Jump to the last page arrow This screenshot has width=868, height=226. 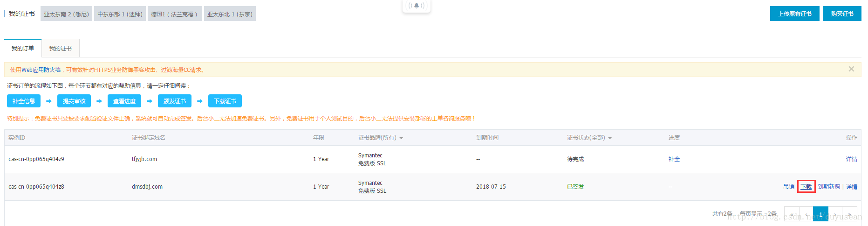click(849, 214)
